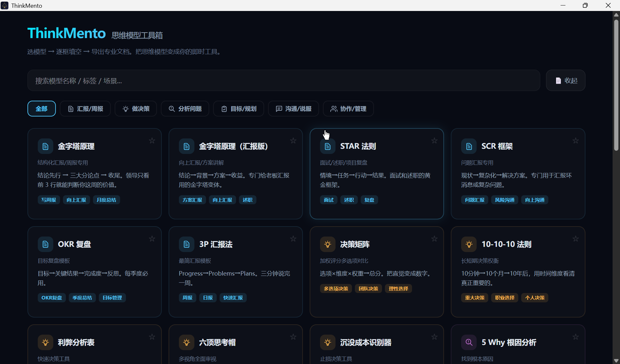Select the 全部 category tab
Image resolution: width=620 pixels, height=364 pixels.
[42, 109]
